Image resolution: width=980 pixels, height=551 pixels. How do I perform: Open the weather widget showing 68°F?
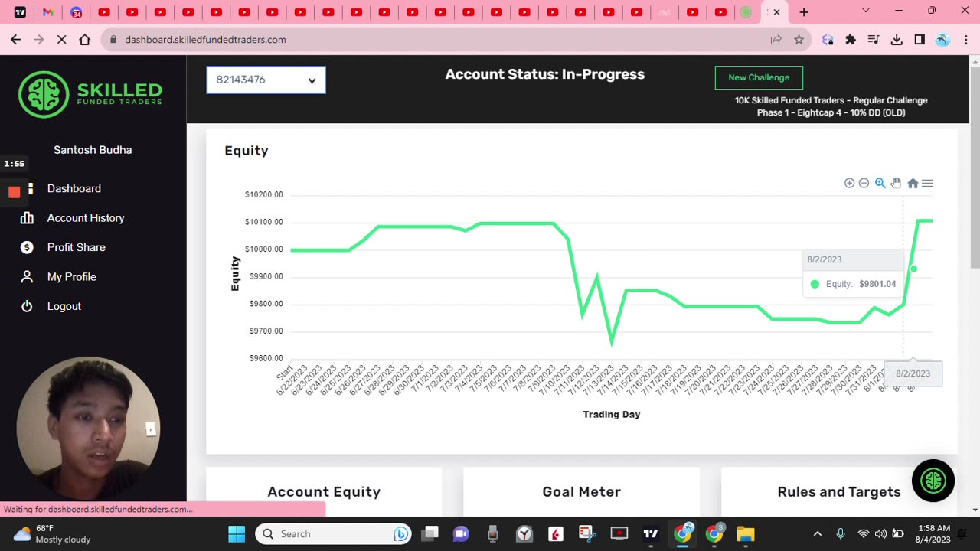tap(54, 533)
